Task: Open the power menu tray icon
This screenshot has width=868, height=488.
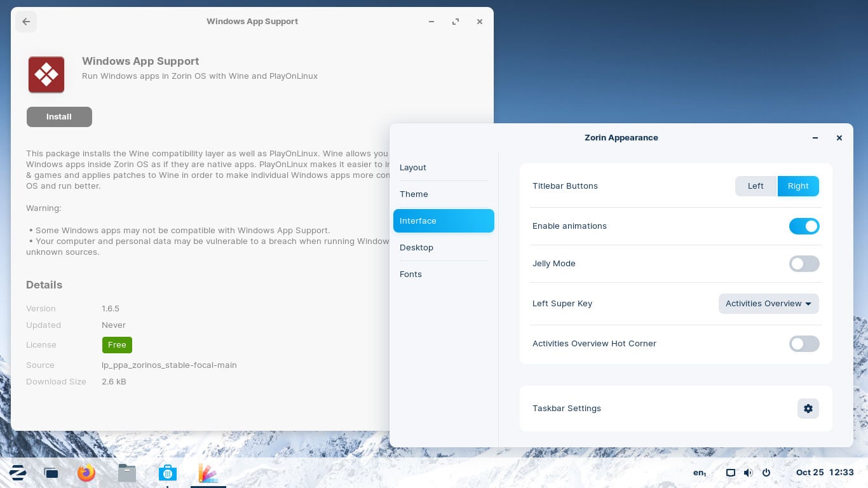Action: click(766, 473)
